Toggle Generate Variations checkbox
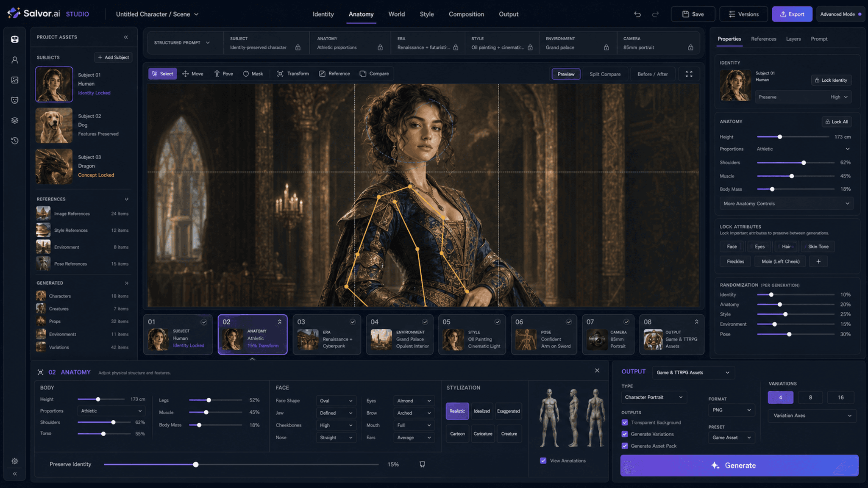The image size is (868, 488). [625, 434]
